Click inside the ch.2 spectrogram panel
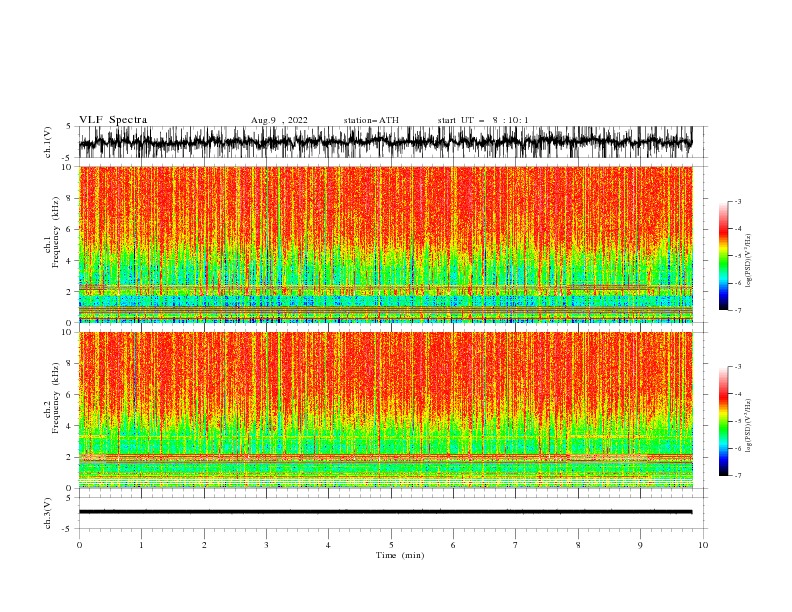This screenshot has height=612, width=792. (x=385, y=410)
